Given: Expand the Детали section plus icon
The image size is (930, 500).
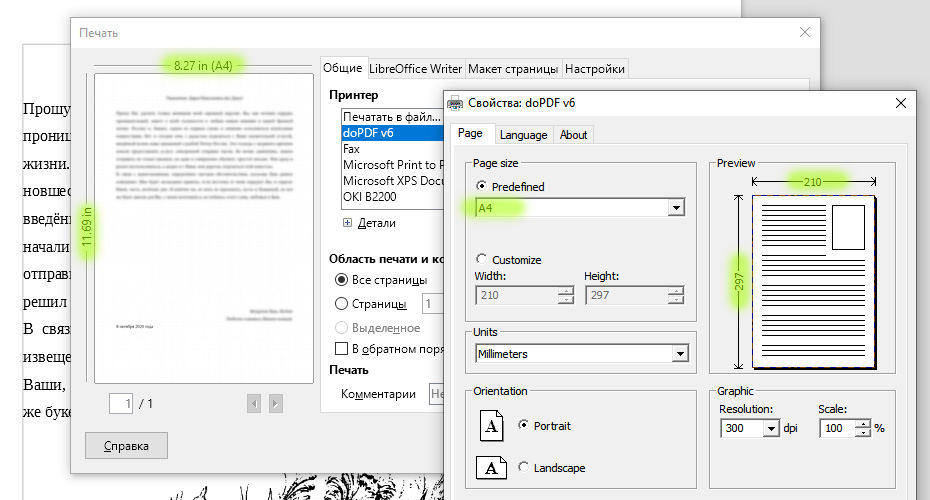Looking at the screenshot, I should [347, 223].
